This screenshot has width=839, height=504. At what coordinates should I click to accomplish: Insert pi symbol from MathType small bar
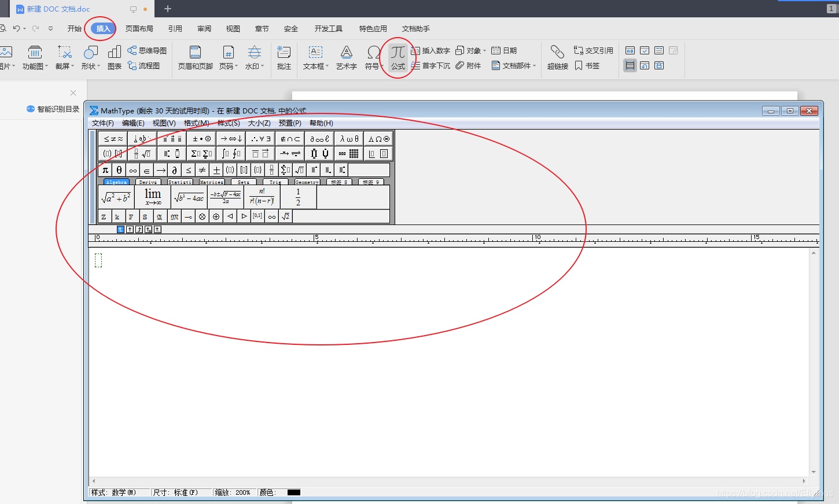coord(105,170)
